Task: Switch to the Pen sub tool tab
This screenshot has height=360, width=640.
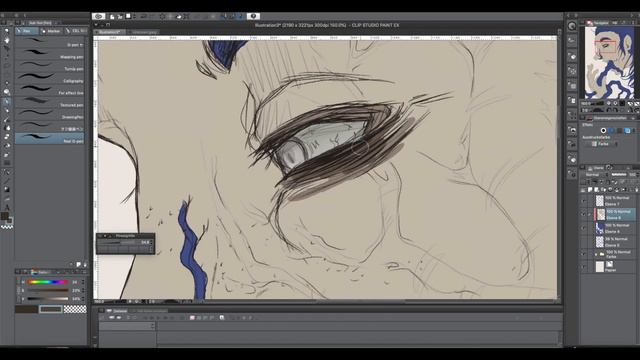Action: (27, 31)
